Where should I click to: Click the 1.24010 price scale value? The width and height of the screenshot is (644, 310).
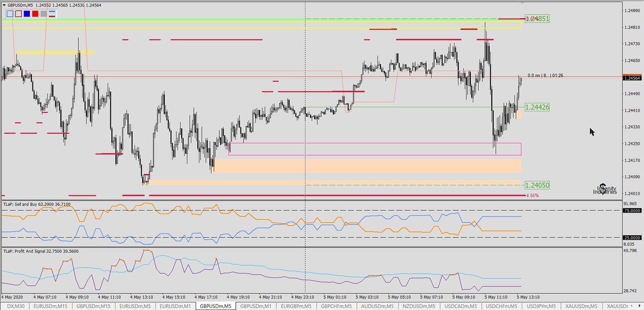[632, 193]
